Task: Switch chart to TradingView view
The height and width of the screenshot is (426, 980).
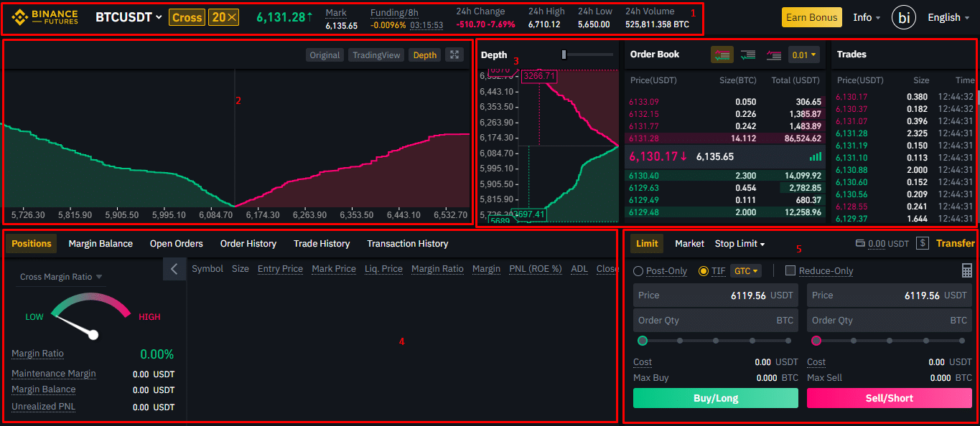Action: (x=376, y=55)
